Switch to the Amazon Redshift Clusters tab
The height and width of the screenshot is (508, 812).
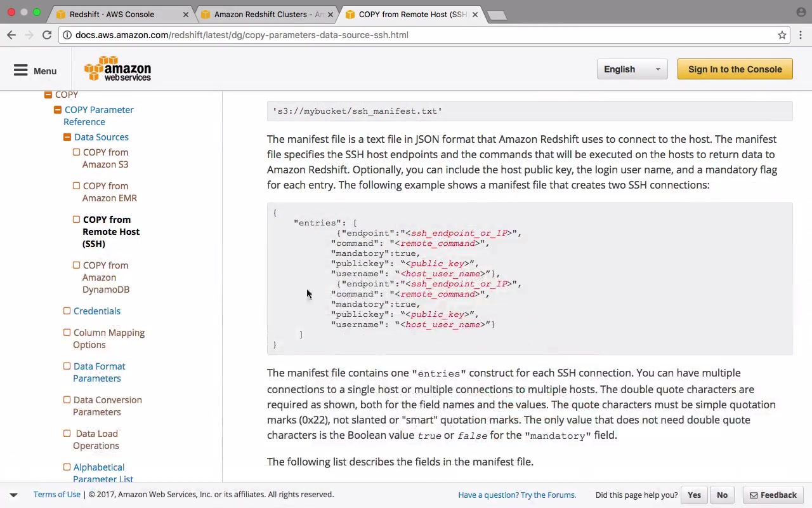point(269,15)
